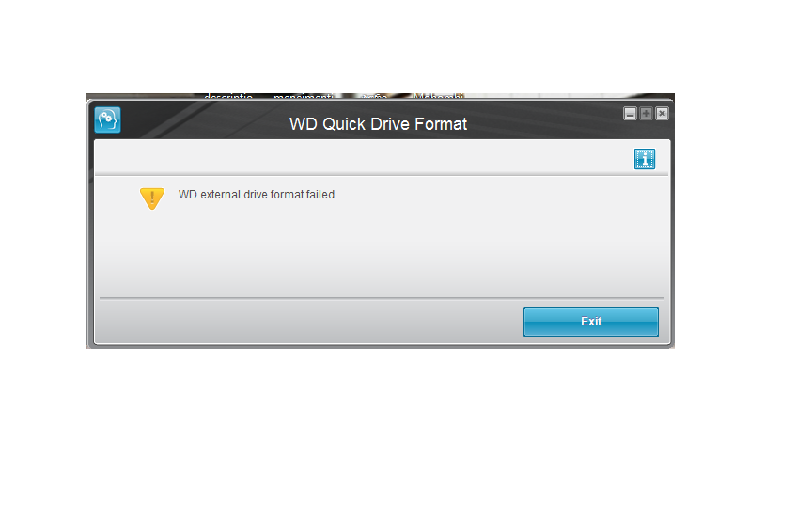Show help via the 'i' info button
Screen dimensions: 812x508
pyautogui.click(x=645, y=159)
